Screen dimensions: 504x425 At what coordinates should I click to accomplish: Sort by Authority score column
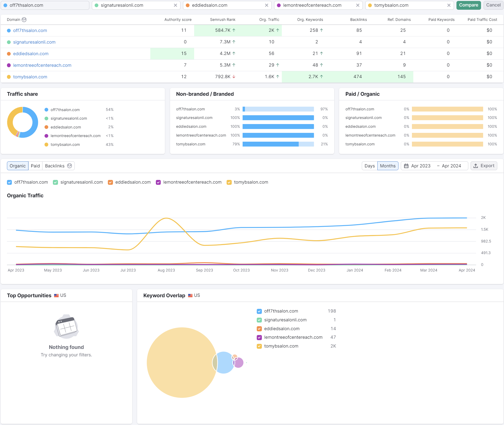click(178, 20)
